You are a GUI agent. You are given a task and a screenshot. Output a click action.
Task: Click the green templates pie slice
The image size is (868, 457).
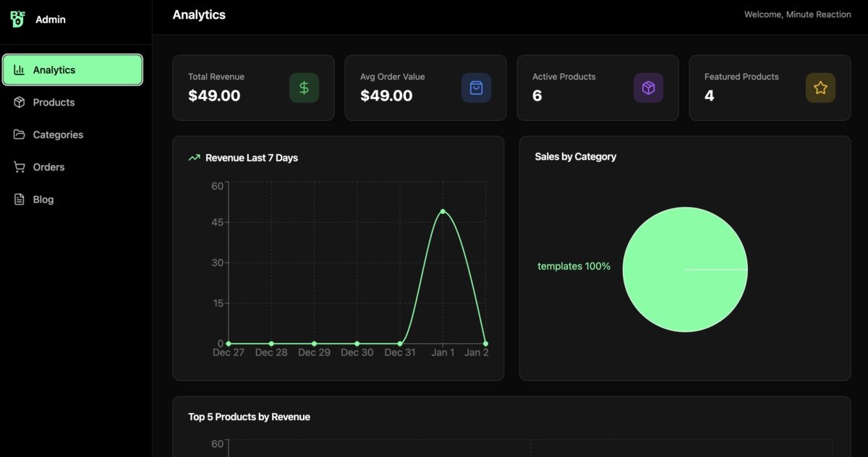(673, 296)
